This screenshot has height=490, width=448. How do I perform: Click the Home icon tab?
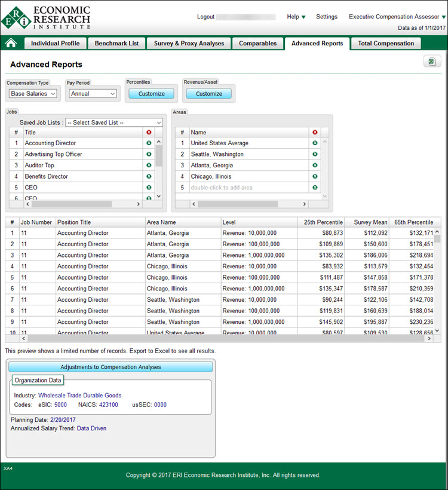click(11, 43)
